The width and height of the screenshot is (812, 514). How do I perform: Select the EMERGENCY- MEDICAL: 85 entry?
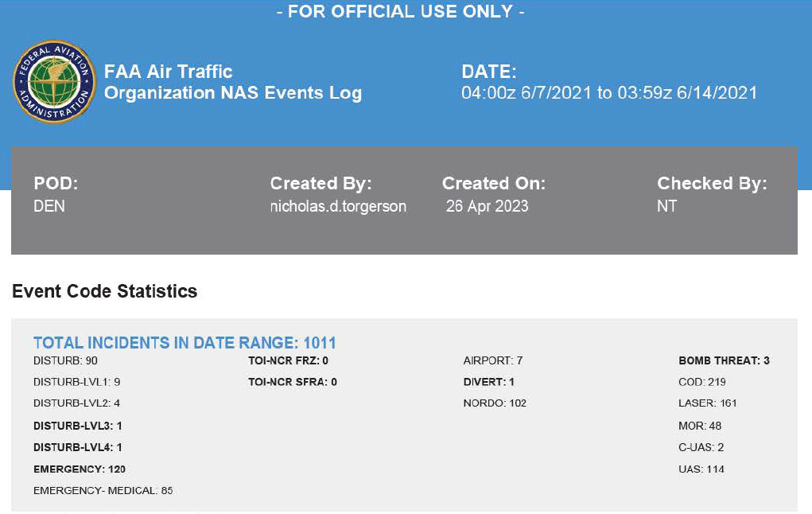click(x=103, y=491)
